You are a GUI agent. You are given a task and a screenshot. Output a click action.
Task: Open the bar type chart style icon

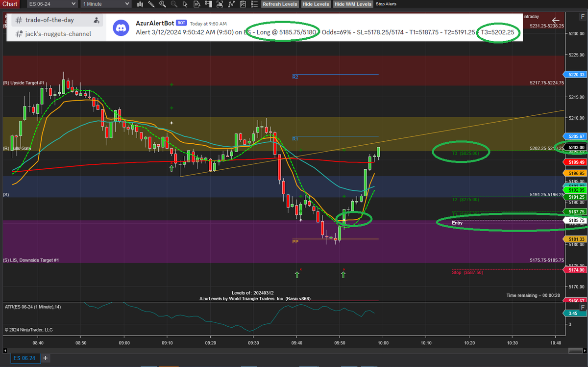tap(140, 4)
